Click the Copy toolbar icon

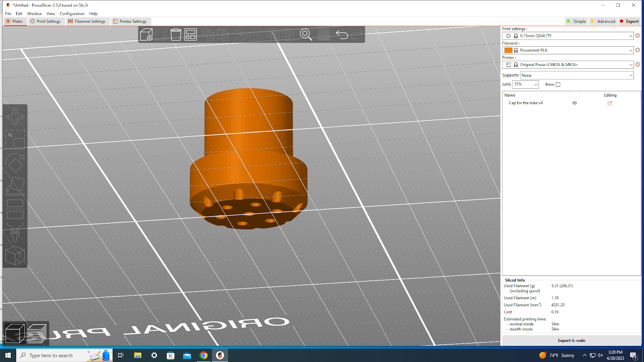208,35
